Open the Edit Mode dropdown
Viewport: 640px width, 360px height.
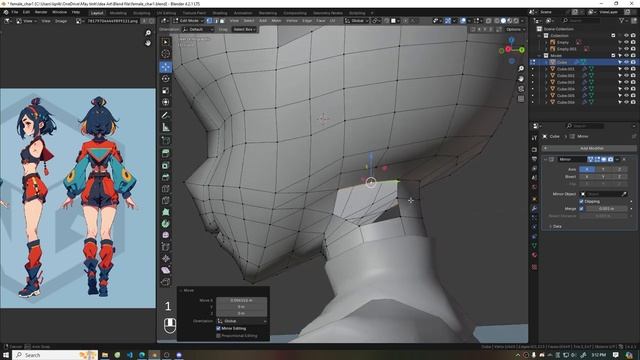coord(188,20)
